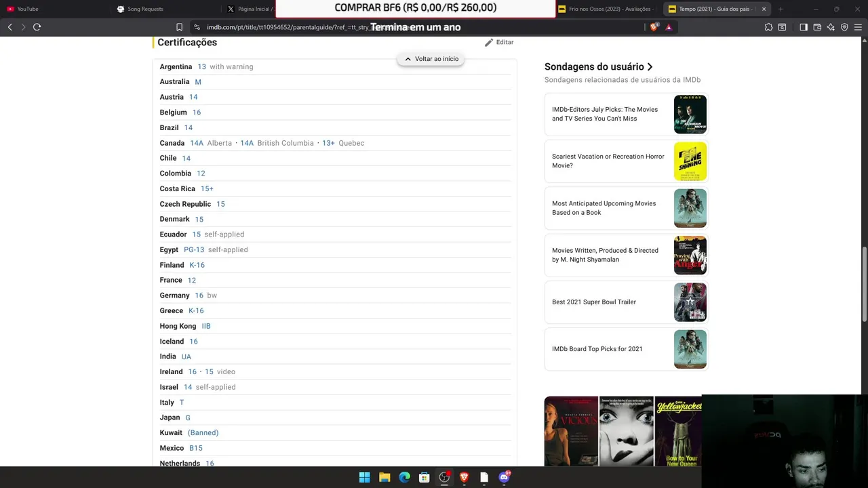Click the Yellowjackets poster

click(x=678, y=431)
